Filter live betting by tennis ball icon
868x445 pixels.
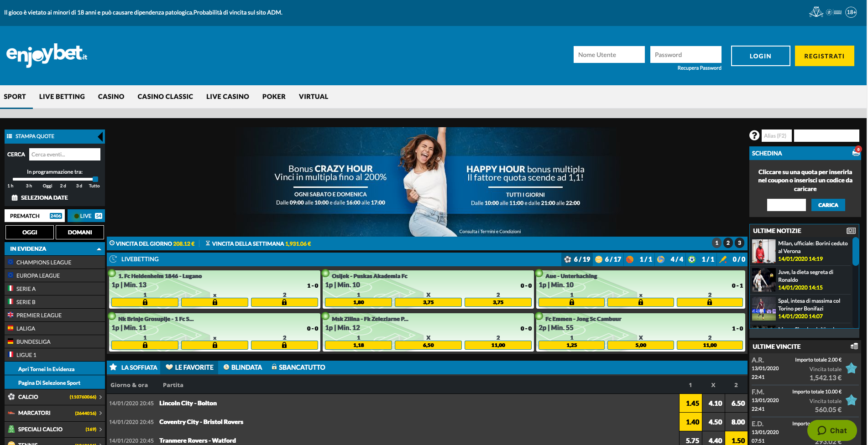click(x=599, y=259)
